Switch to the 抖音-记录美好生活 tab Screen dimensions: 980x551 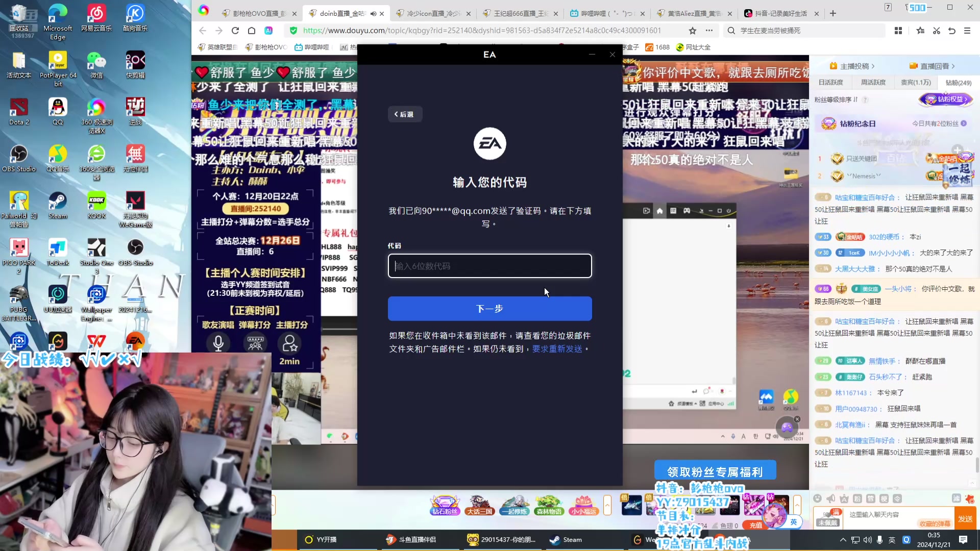[x=781, y=14]
